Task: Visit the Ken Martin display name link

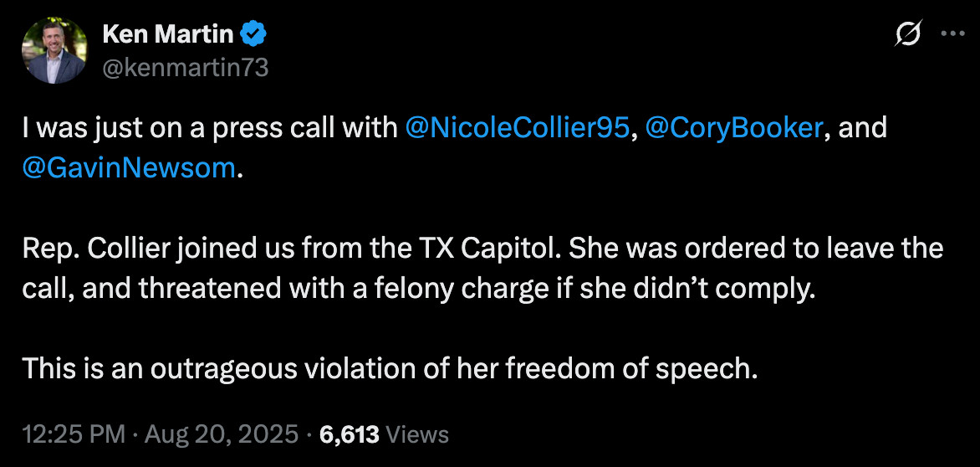Action: point(167,33)
